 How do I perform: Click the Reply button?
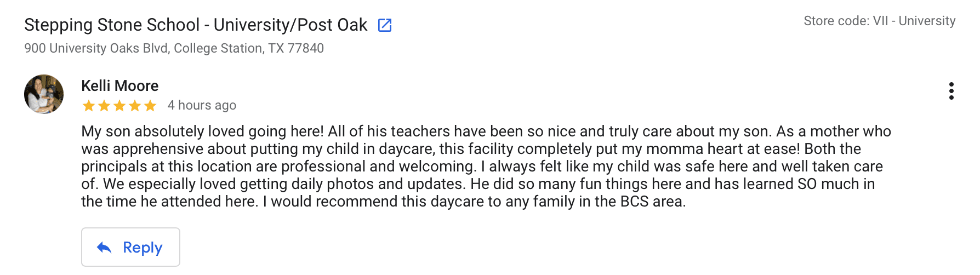[x=130, y=247]
